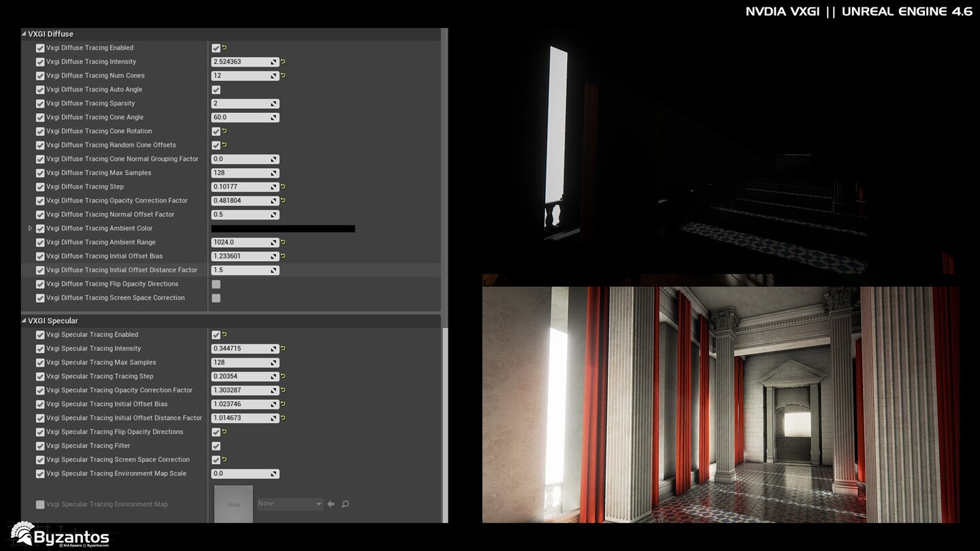
Task: Reset Diffuse Tracing Initial Offset Bias to default
Action: pyautogui.click(x=283, y=256)
